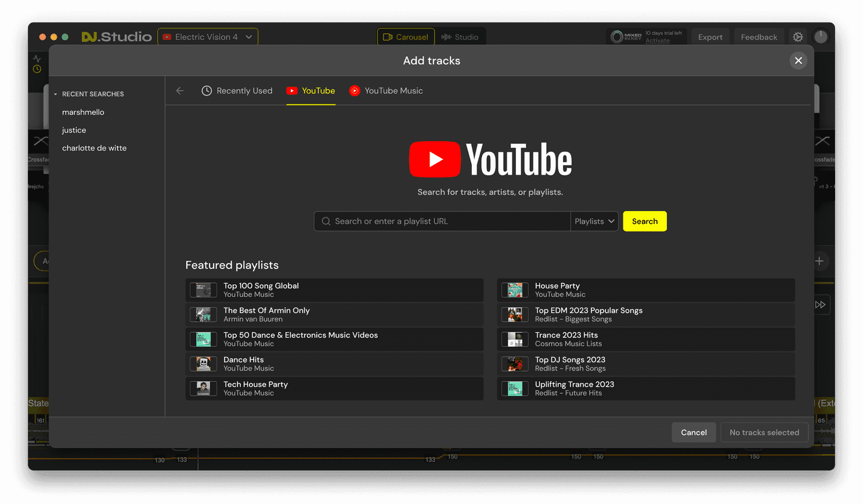
Task: Open The Best Of Armin Only thumbnail
Action: [203, 314]
